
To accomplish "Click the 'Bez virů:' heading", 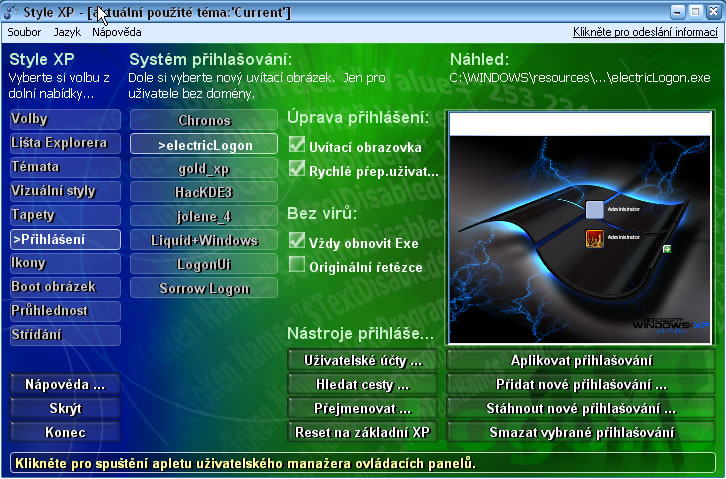I will click(322, 213).
